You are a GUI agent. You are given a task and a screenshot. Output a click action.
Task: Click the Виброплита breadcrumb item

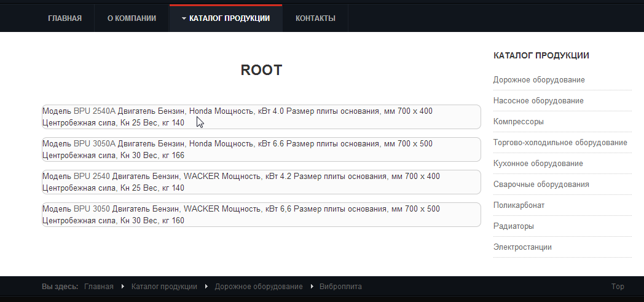tap(340, 287)
